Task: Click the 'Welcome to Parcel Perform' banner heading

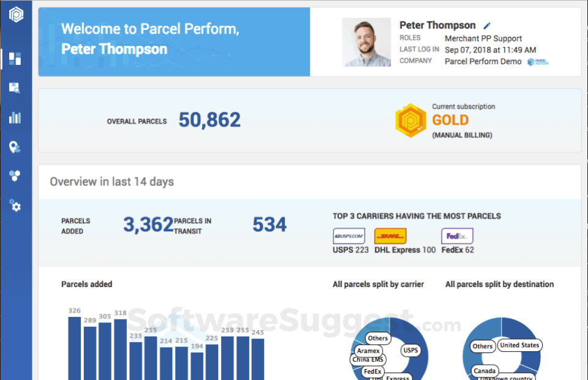Action: click(150, 29)
